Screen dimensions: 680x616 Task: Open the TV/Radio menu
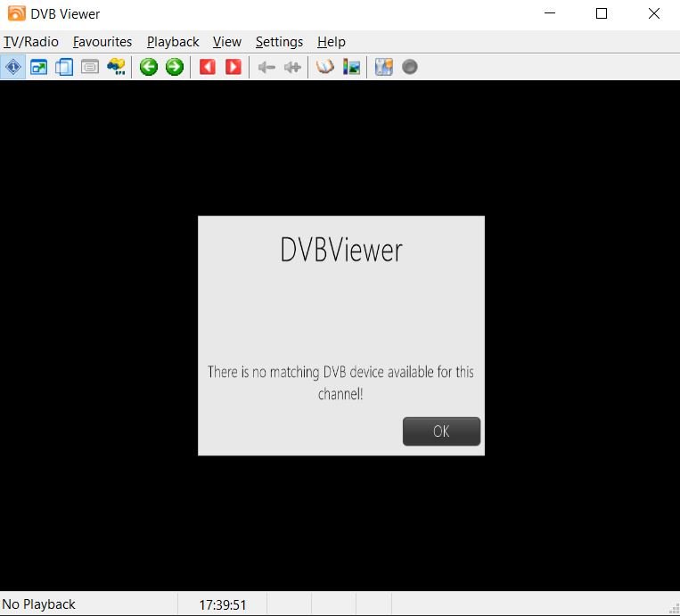[x=31, y=42]
